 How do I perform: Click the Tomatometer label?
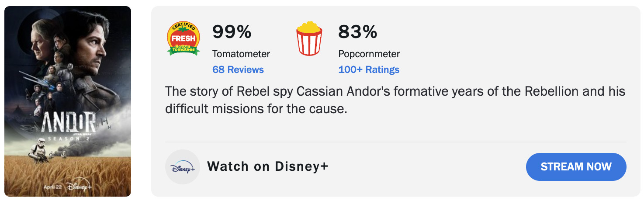pos(241,54)
